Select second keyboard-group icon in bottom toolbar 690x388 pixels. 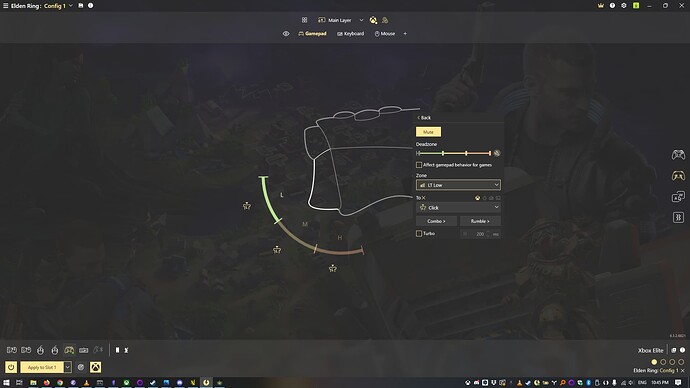(26, 350)
